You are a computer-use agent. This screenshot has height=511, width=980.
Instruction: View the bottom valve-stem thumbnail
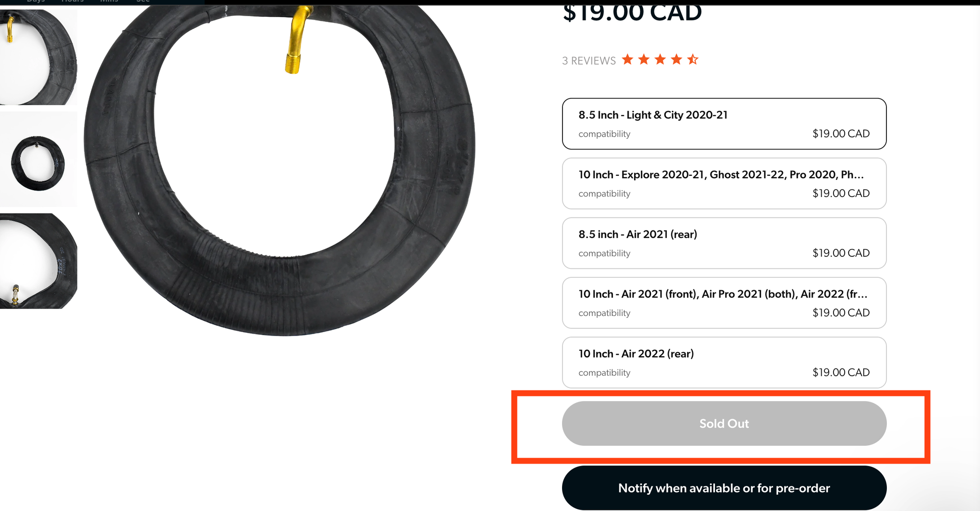click(x=38, y=261)
